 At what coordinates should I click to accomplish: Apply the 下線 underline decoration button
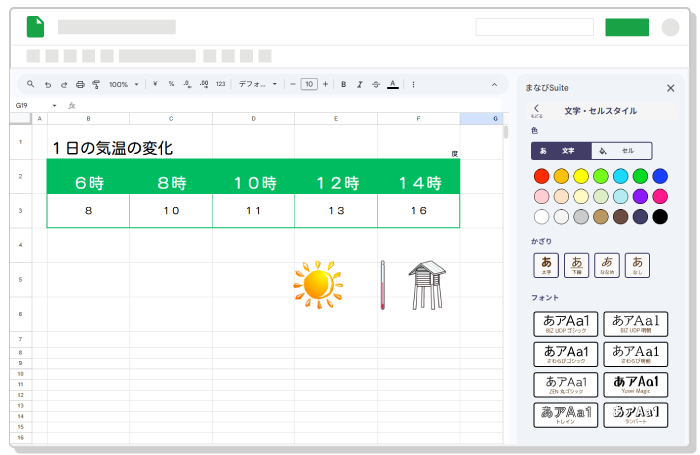click(576, 265)
